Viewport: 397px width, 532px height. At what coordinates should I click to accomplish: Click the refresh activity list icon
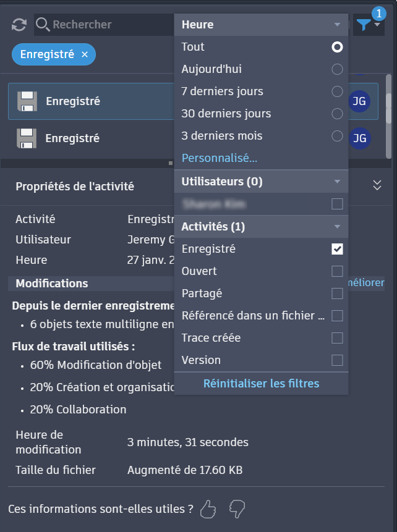[x=19, y=25]
